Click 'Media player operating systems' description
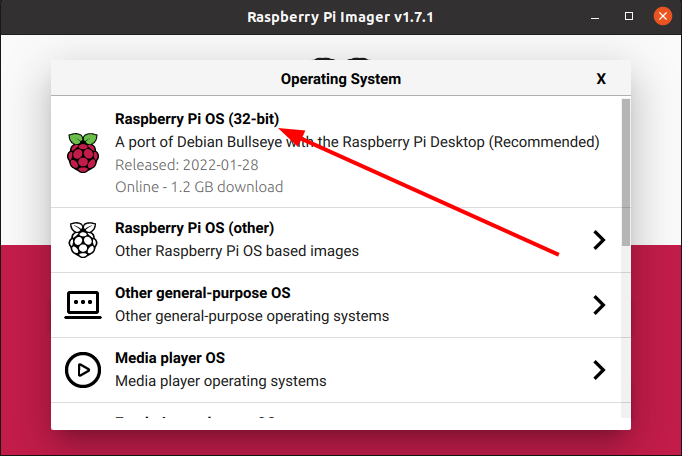682x456 pixels. point(221,381)
